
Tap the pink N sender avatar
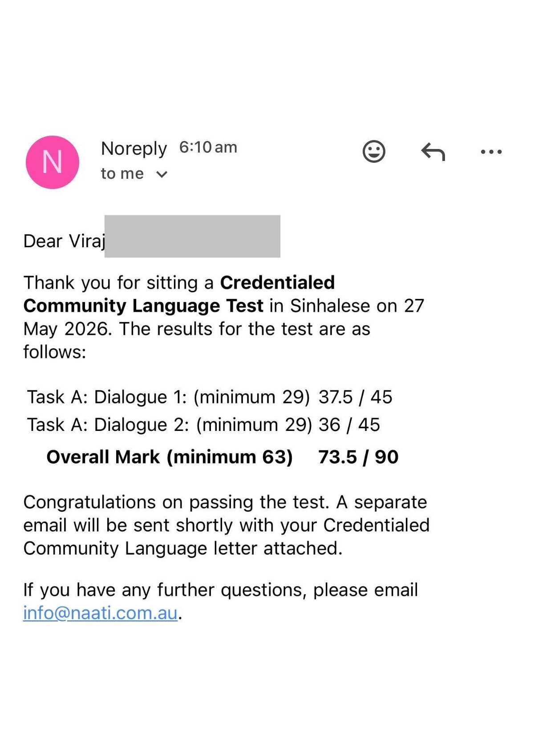53,162
